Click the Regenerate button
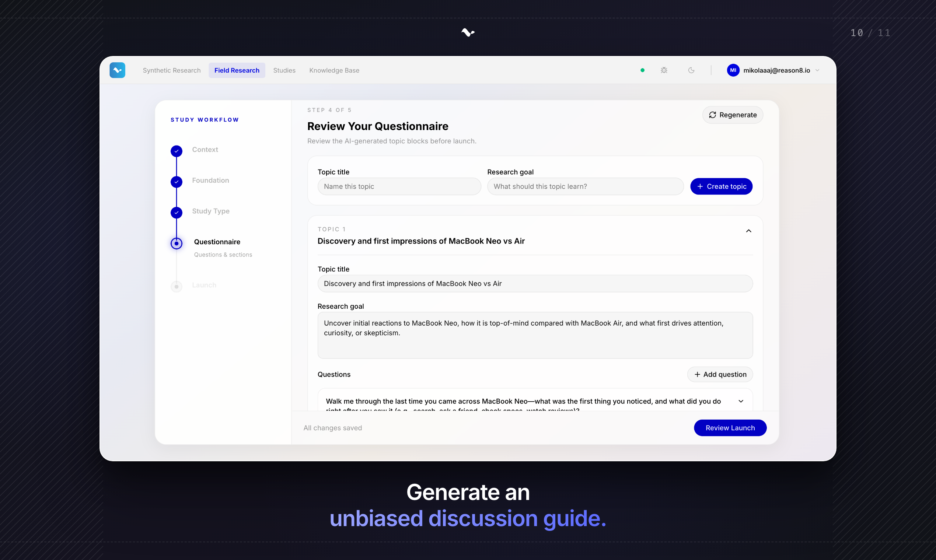The height and width of the screenshot is (560, 936). click(732, 115)
